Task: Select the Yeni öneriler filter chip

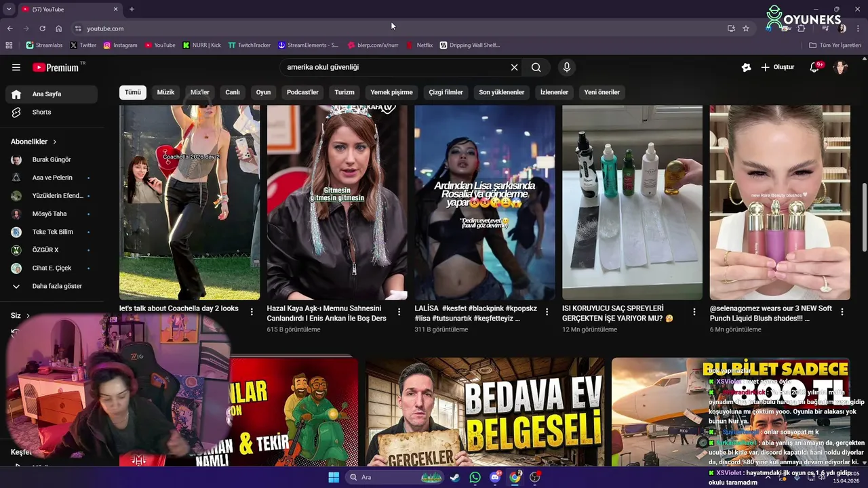Action: click(602, 92)
